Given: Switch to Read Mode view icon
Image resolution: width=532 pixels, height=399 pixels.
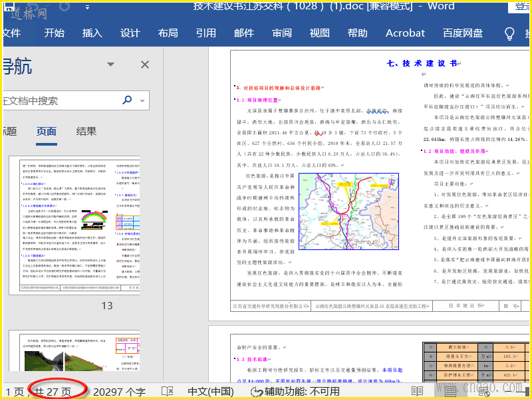Looking at the screenshot, I should (417, 391).
